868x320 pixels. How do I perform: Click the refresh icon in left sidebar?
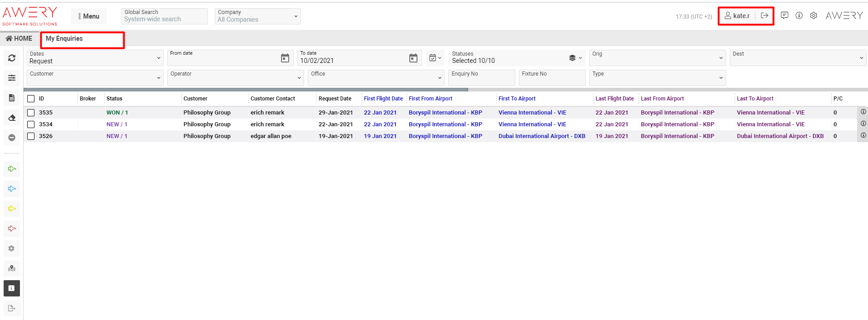[12, 58]
